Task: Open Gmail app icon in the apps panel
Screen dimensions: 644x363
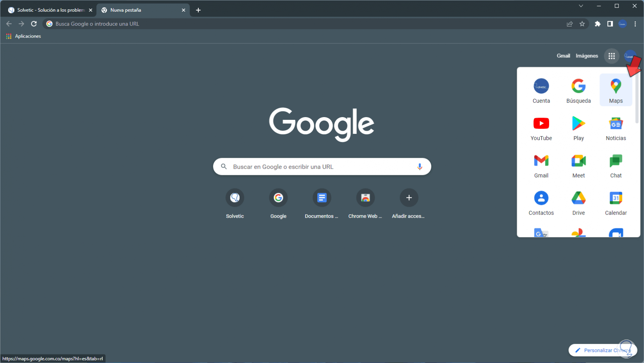Action: [x=541, y=165]
